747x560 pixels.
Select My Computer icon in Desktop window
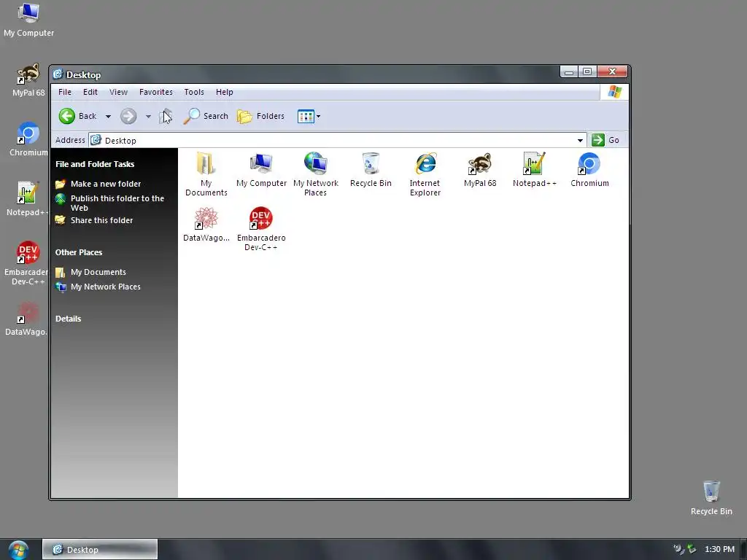tap(261, 163)
